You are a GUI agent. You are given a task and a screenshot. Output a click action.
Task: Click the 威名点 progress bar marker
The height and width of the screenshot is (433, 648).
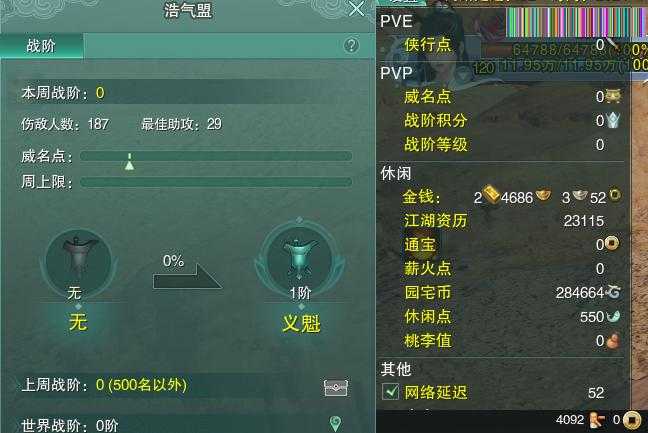[x=129, y=162]
